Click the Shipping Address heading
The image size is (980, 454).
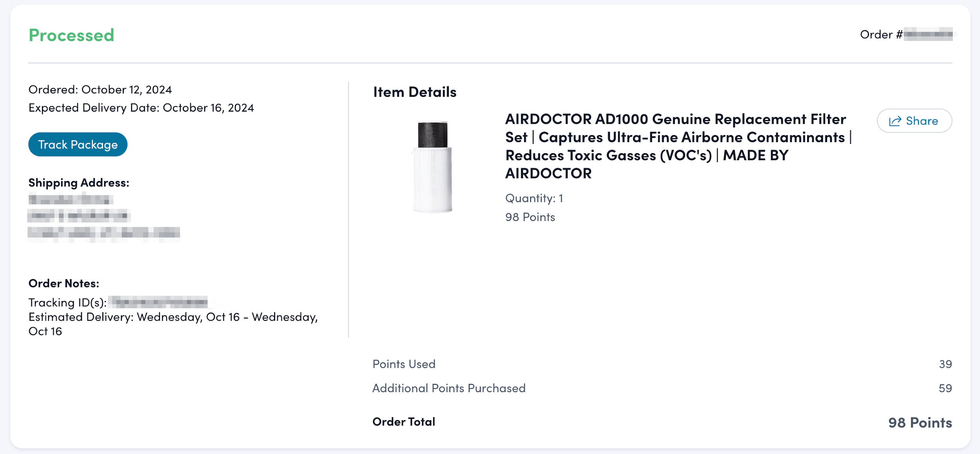[x=79, y=183]
